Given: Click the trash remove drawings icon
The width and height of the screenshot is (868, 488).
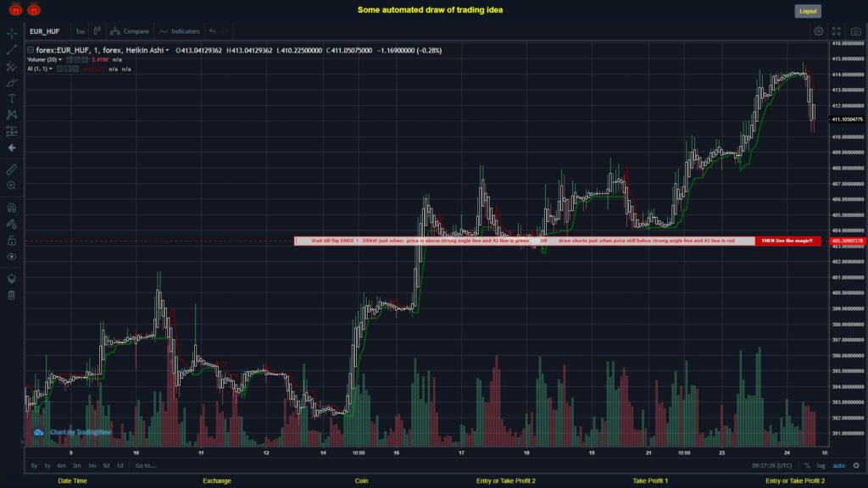Looking at the screenshot, I should point(12,295).
